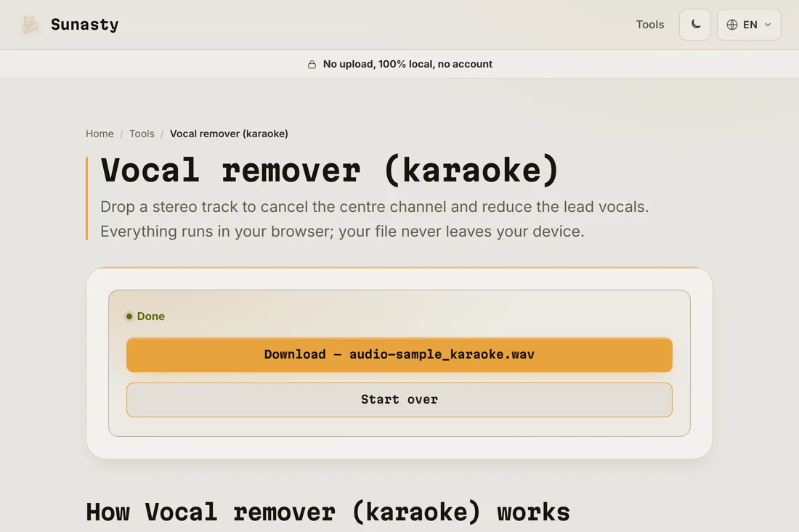This screenshot has width=799, height=532.
Task: Click the Start over button
Action: (399, 400)
